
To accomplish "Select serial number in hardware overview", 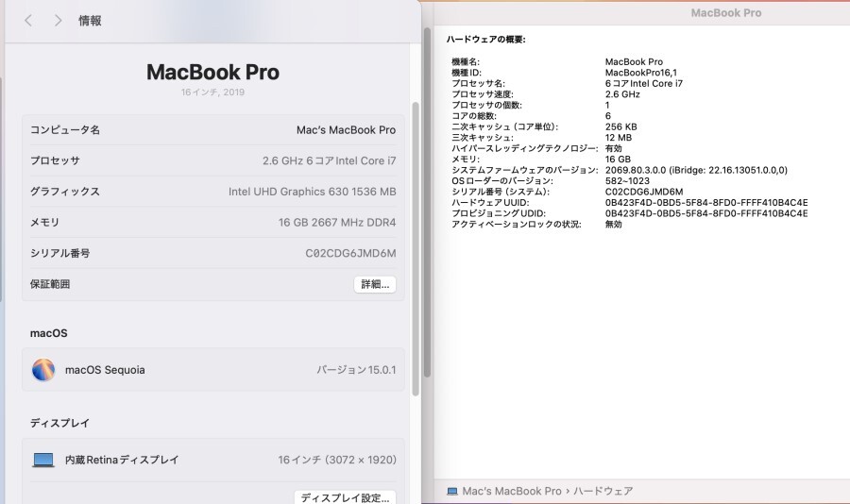I will pyautogui.click(x=644, y=192).
